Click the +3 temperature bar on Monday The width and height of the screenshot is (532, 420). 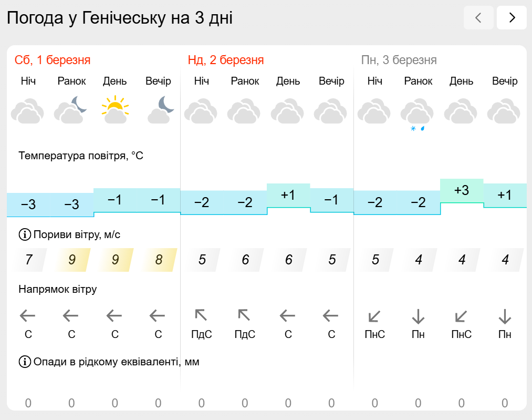(x=462, y=190)
